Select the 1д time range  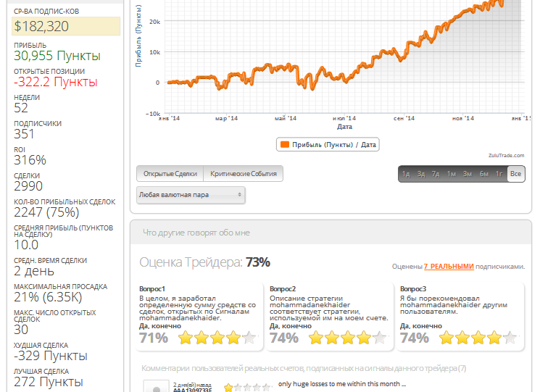point(406,174)
